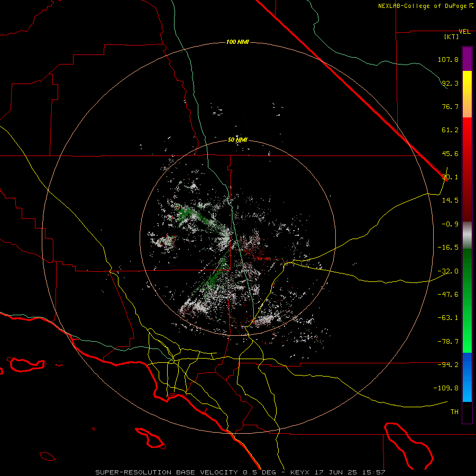Click the -78.7 scale value

(x=448, y=342)
